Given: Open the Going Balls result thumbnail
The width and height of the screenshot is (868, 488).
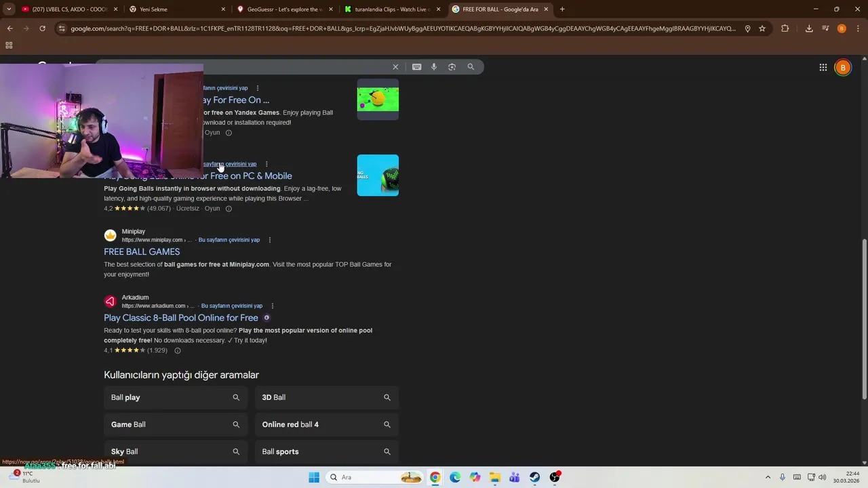Looking at the screenshot, I should click(378, 176).
